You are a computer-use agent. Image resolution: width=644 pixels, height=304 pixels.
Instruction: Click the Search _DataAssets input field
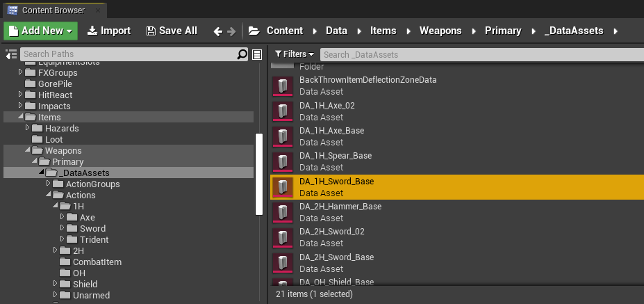479,54
